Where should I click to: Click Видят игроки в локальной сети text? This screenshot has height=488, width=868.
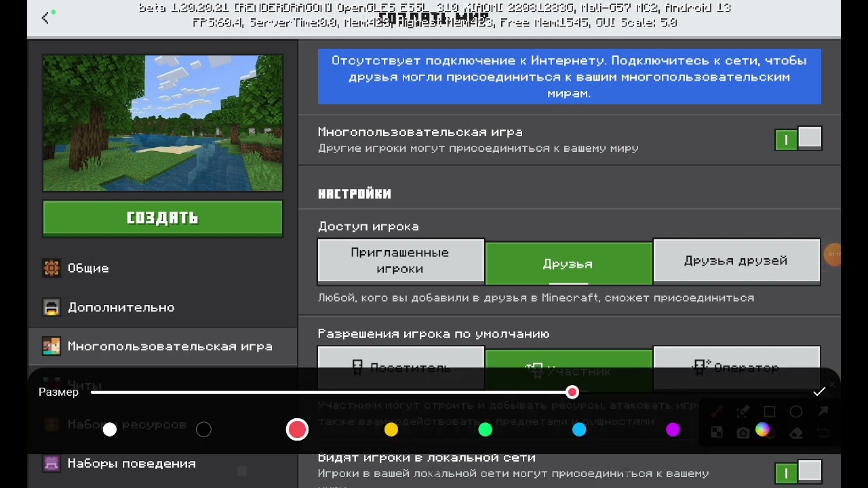pyautogui.click(x=427, y=457)
